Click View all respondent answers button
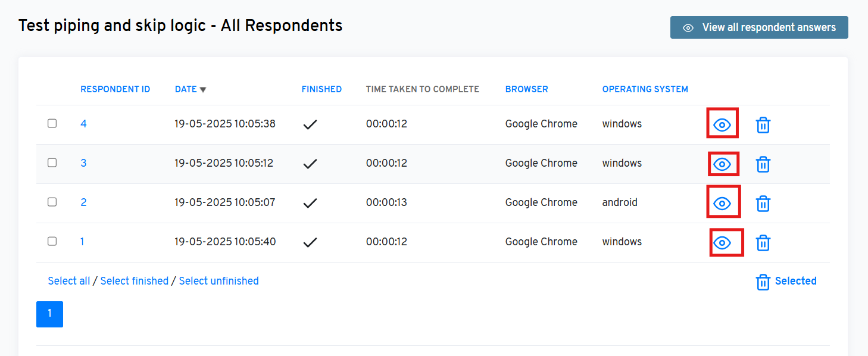 coord(759,27)
